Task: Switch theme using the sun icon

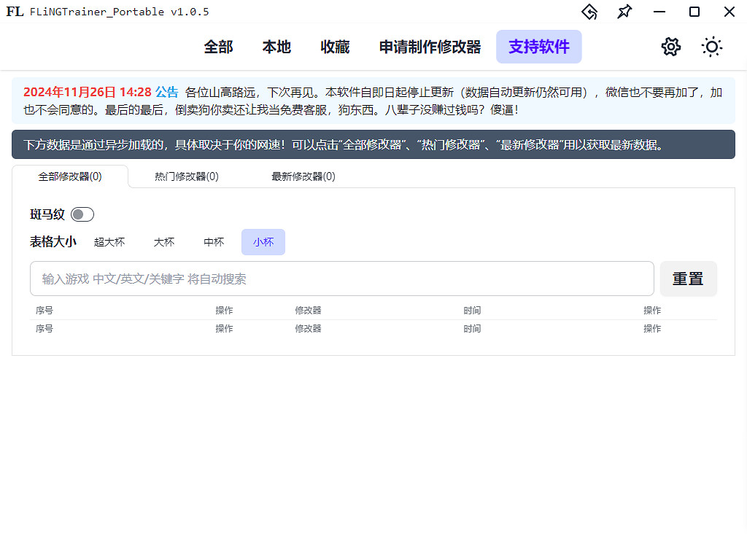Action: click(x=711, y=46)
